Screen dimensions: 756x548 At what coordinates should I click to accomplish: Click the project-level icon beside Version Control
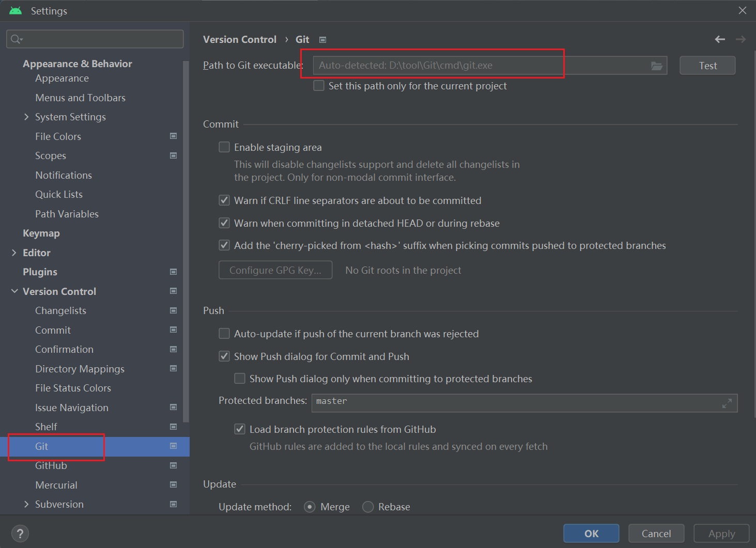click(174, 291)
